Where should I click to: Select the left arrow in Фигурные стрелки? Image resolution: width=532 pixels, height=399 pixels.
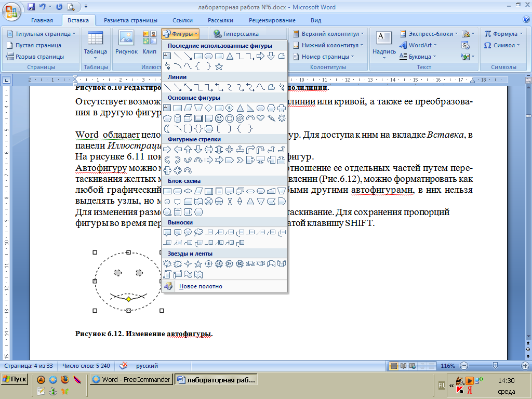click(x=178, y=149)
